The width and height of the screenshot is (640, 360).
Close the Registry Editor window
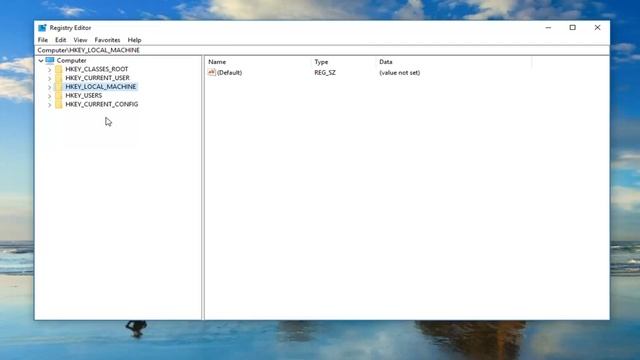pyautogui.click(x=597, y=28)
